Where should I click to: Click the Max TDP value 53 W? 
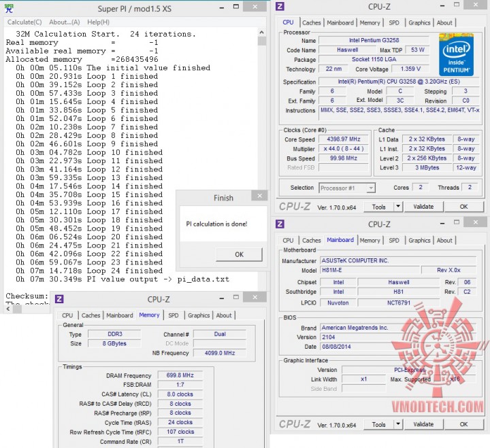click(417, 50)
